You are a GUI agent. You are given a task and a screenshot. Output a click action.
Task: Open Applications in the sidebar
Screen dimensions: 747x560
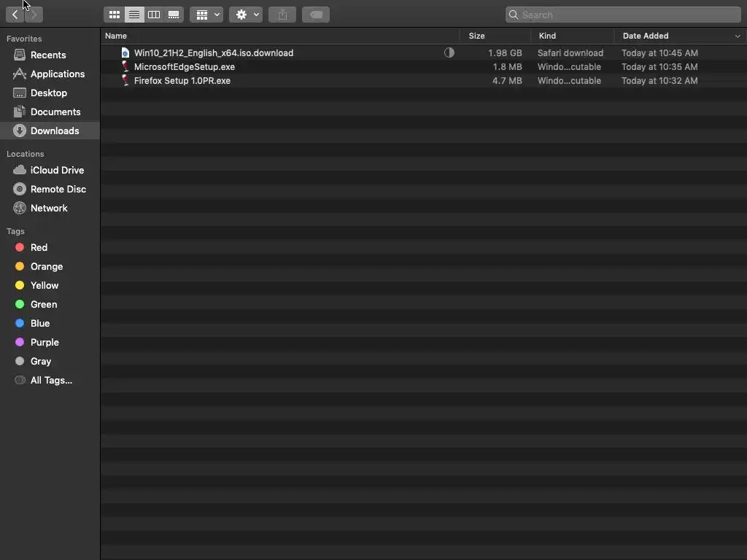50,74
